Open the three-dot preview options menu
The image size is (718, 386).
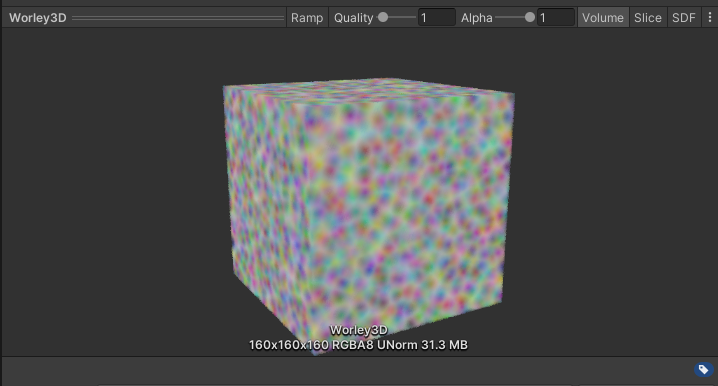click(x=710, y=17)
